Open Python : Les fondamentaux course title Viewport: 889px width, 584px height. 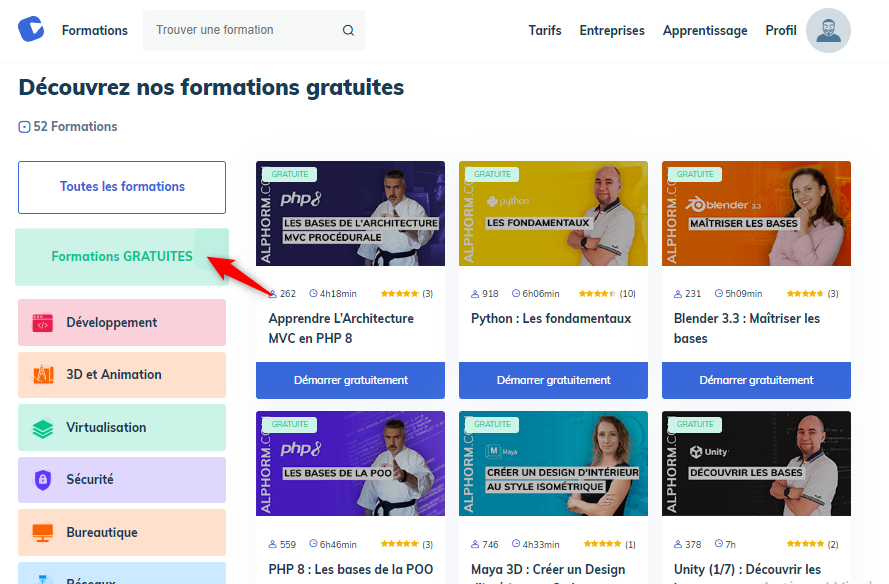pyautogui.click(x=551, y=319)
